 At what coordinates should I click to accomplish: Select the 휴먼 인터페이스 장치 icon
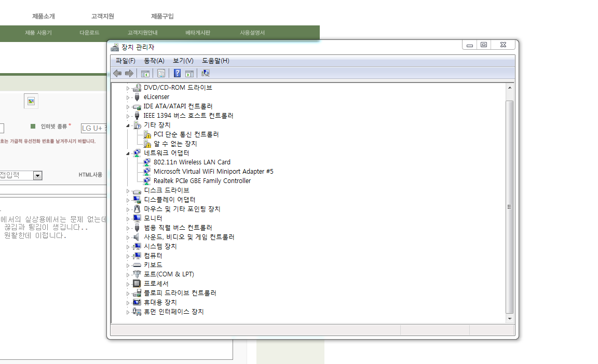pos(137,312)
